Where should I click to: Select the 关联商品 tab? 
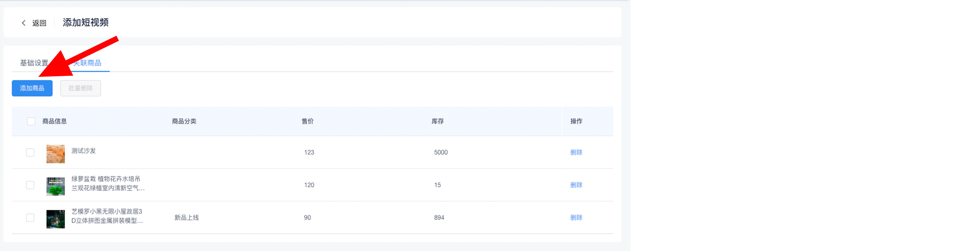pos(88,63)
